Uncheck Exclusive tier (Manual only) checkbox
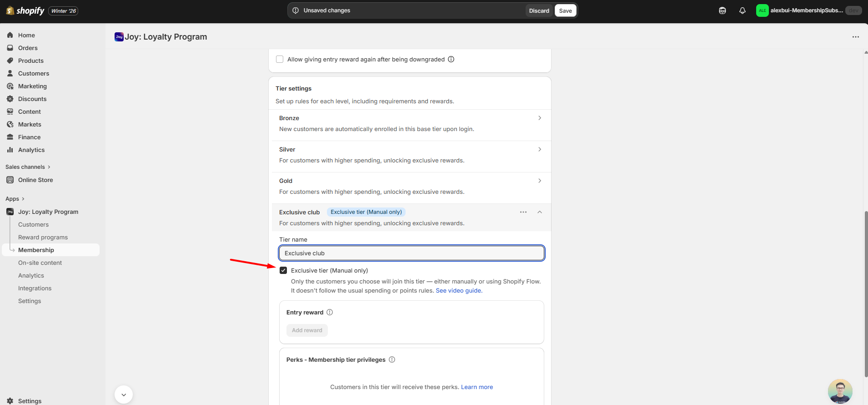This screenshot has width=868, height=405. point(283,270)
